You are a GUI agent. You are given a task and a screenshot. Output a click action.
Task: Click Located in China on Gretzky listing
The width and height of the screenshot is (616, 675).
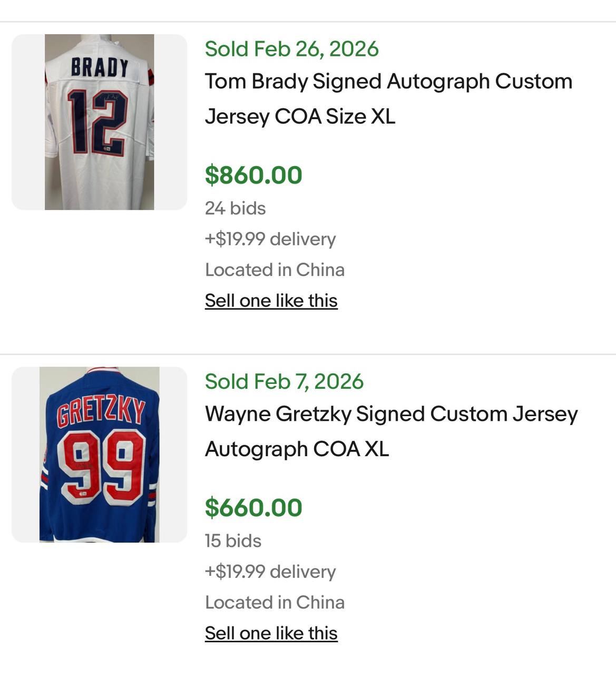(275, 603)
